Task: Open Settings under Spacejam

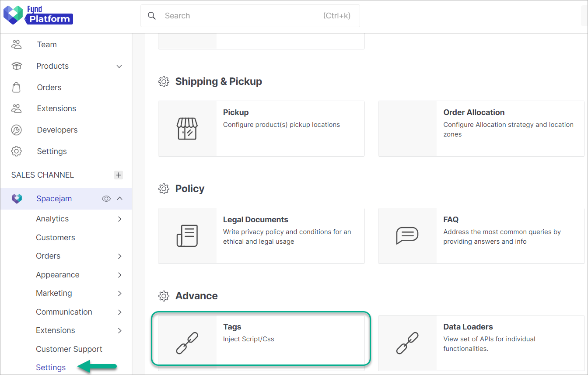Action: point(51,368)
